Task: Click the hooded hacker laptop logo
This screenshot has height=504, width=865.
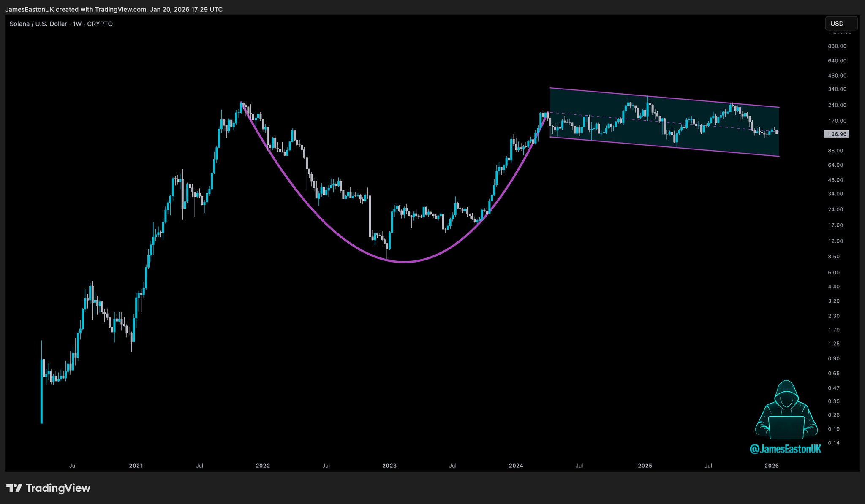Action: tap(786, 410)
